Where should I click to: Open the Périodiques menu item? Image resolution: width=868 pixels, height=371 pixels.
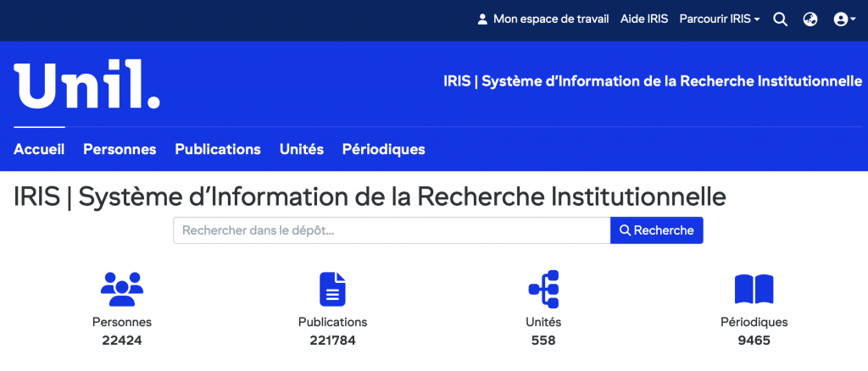[x=384, y=149]
